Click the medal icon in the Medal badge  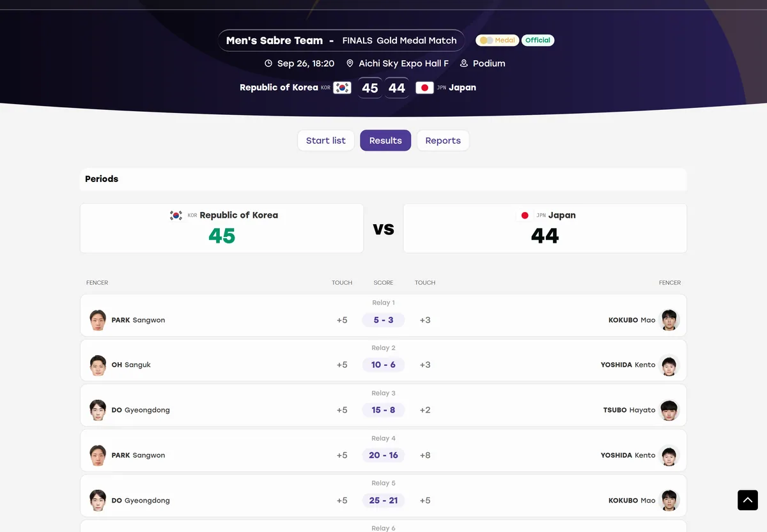(486, 40)
